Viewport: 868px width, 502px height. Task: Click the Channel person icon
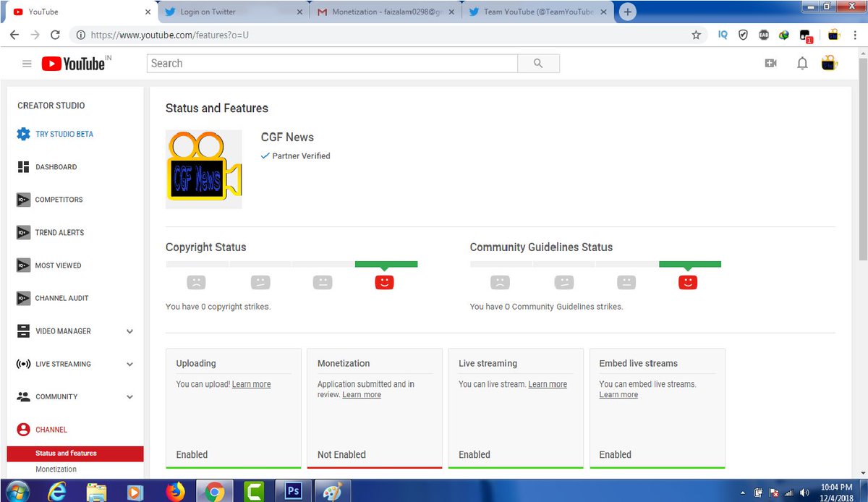pyautogui.click(x=23, y=430)
